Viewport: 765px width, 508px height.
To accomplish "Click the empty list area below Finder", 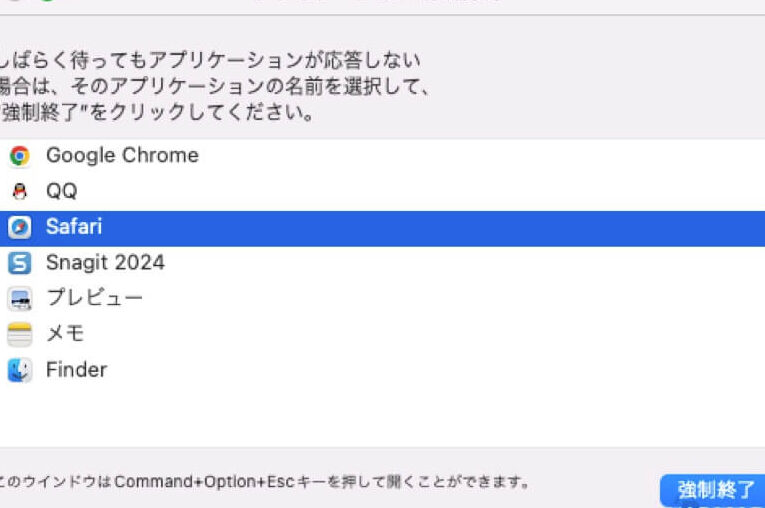I will click(380, 415).
